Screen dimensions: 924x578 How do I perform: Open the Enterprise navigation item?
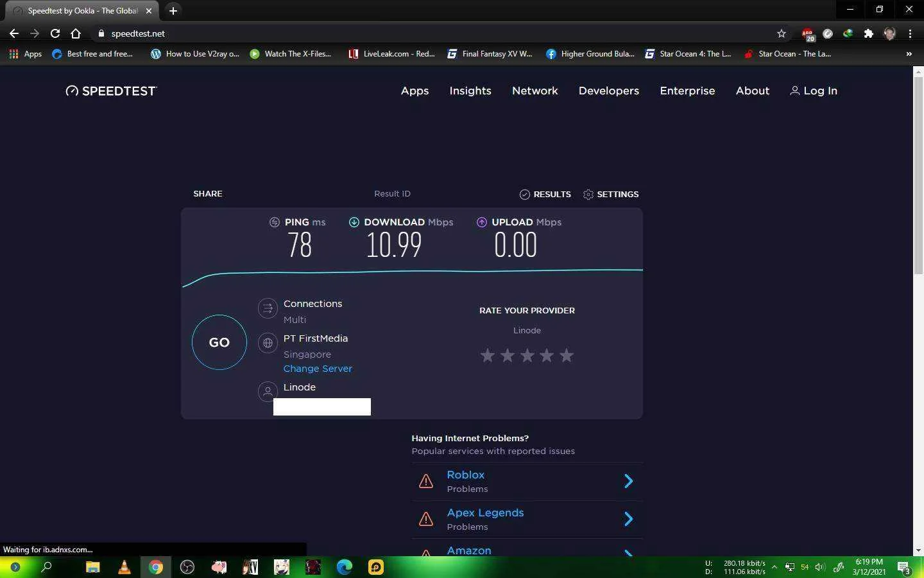687,91
